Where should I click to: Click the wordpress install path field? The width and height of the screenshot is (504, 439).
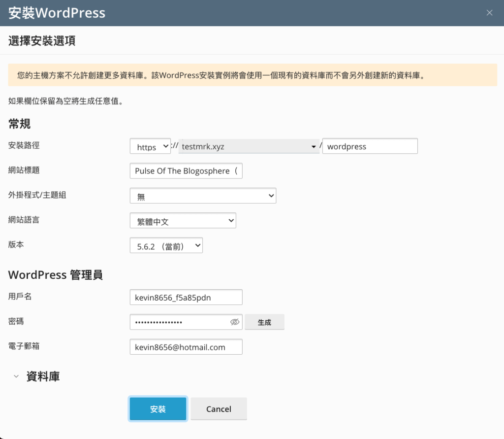[x=370, y=146]
